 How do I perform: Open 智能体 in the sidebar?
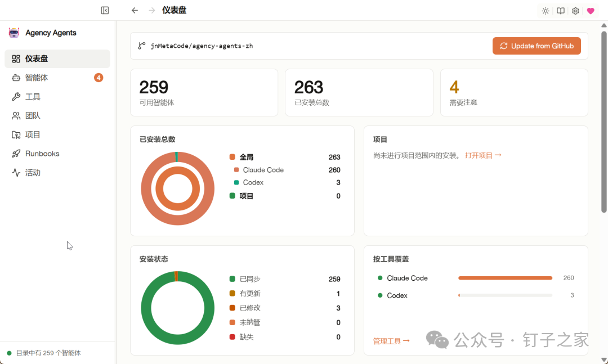[57, 78]
